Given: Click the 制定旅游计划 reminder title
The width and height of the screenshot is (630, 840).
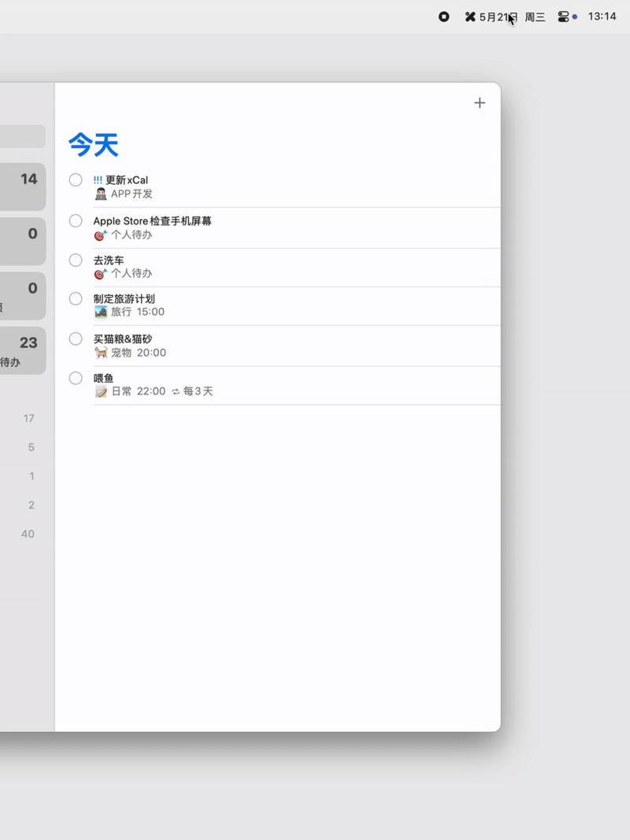Looking at the screenshot, I should (124, 299).
